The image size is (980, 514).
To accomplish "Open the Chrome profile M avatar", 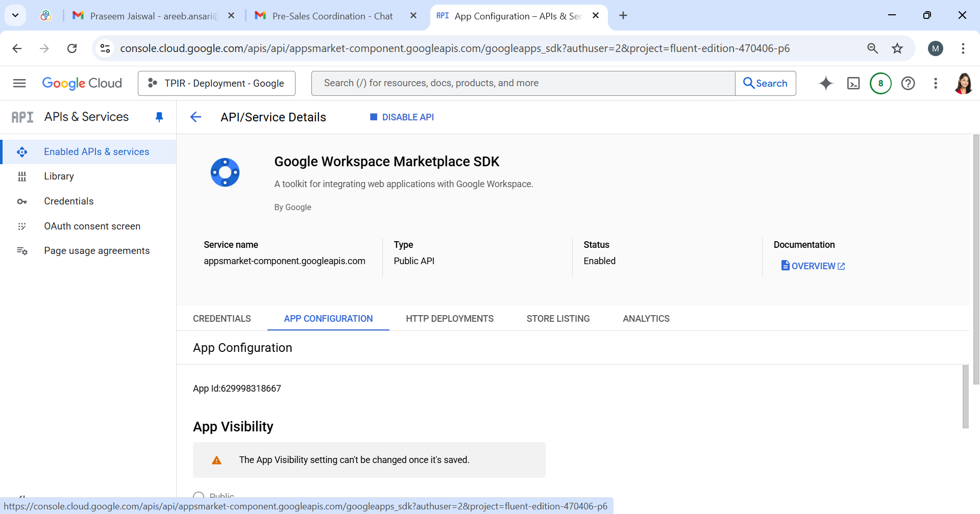I will tap(936, 48).
